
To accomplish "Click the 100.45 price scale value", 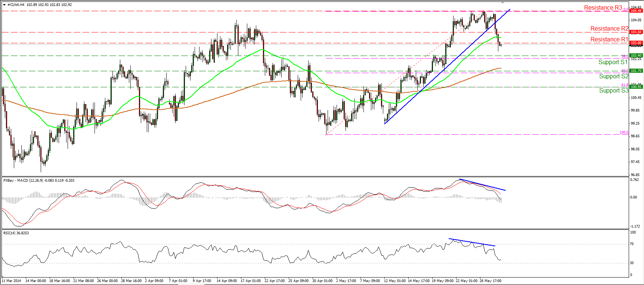I will point(636,98).
